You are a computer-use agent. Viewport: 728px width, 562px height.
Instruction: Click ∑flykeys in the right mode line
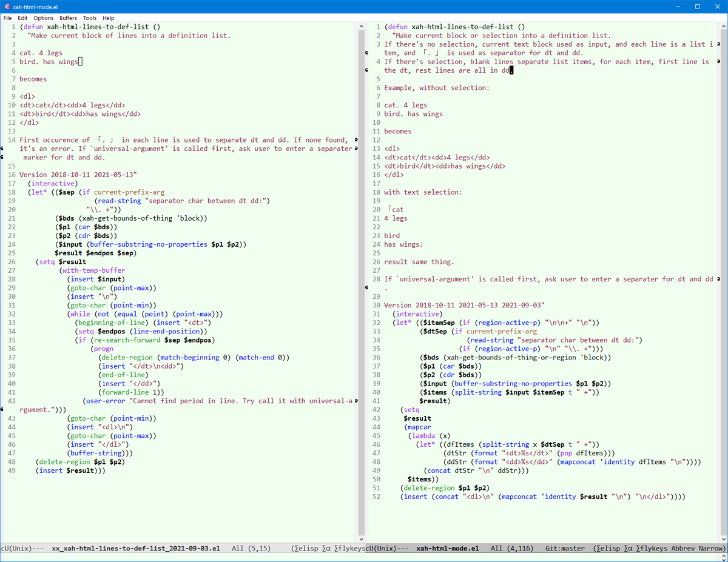click(652, 549)
